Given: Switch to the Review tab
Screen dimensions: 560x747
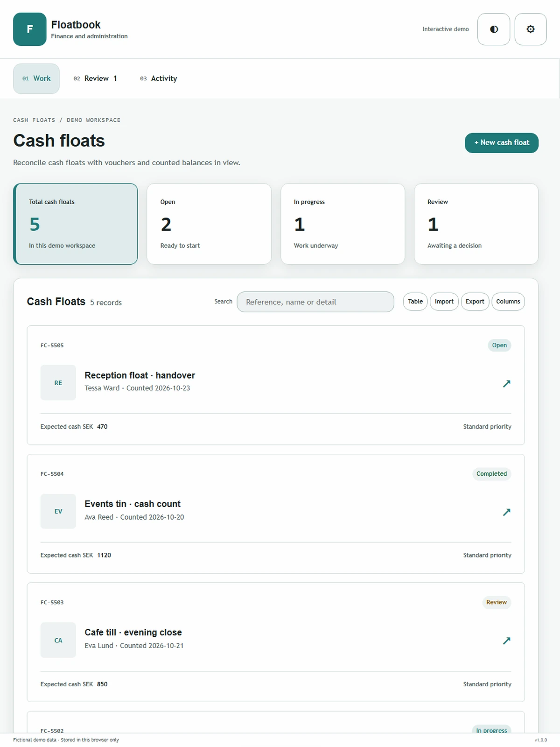Looking at the screenshot, I should (x=95, y=78).
